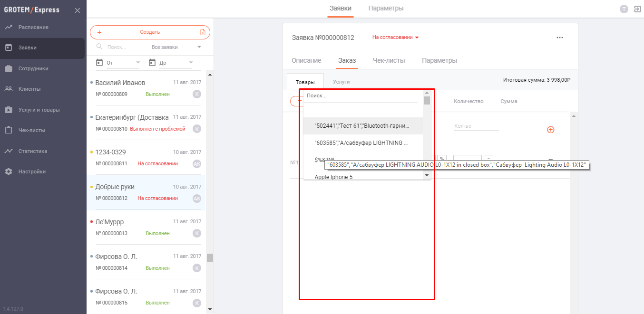Click the Сумма column header

(509, 101)
